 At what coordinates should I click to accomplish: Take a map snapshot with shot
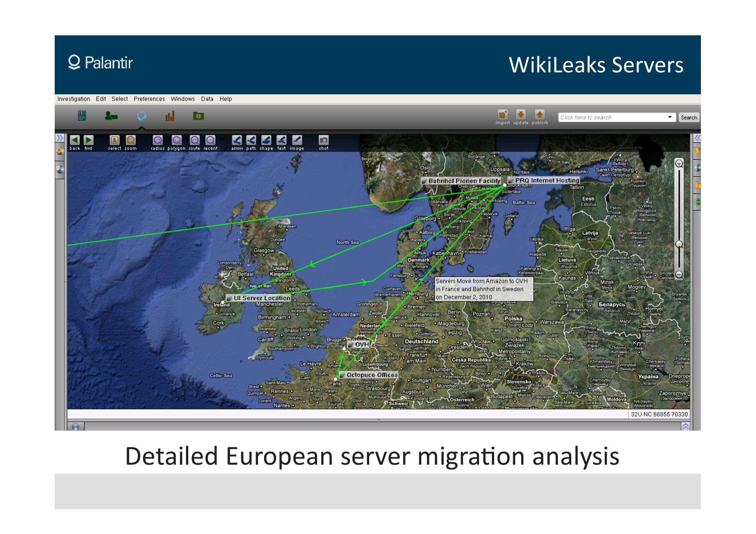(x=324, y=140)
